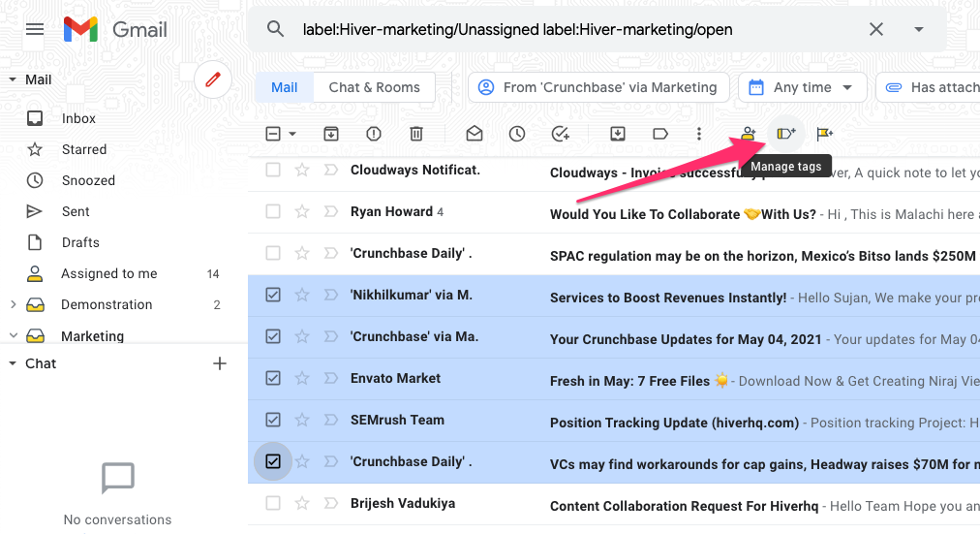Snooze selected emails with clock icon
The height and width of the screenshot is (534, 980).
coord(517,133)
